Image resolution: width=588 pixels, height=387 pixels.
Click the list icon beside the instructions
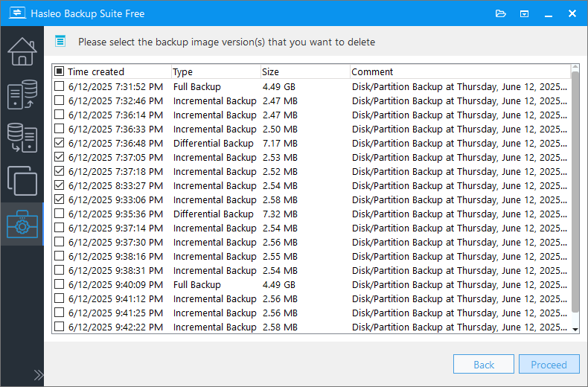[x=60, y=41]
